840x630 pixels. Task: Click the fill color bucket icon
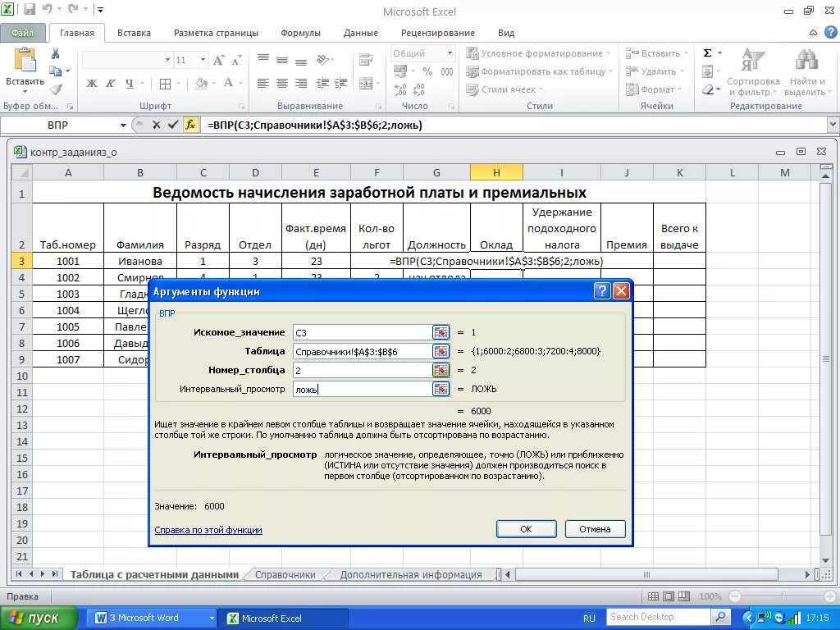click(x=202, y=83)
